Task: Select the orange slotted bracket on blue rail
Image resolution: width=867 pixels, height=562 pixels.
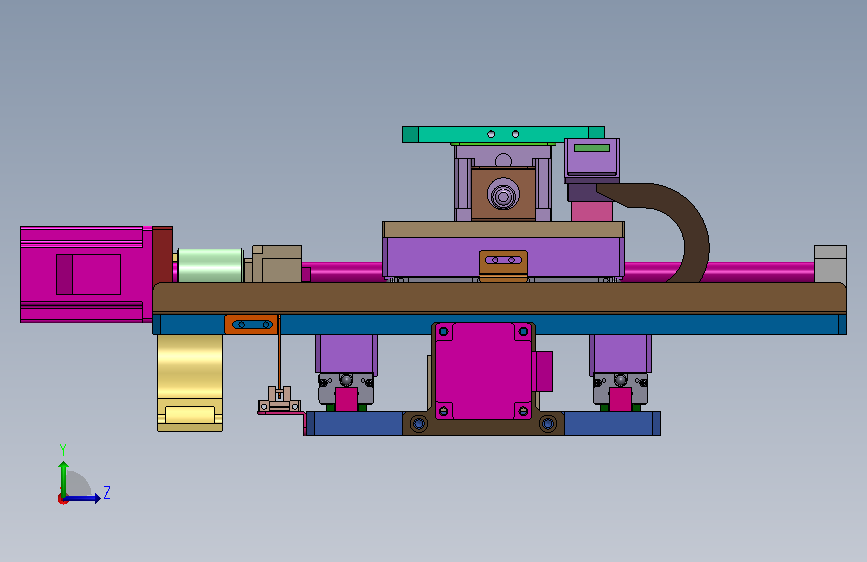Action: coord(251,324)
